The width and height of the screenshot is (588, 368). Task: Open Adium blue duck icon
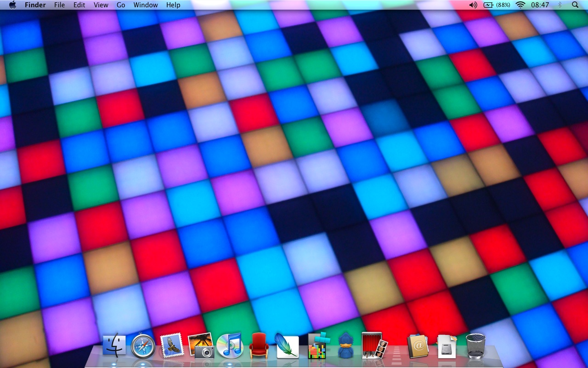pyautogui.click(x=345, y=345)
